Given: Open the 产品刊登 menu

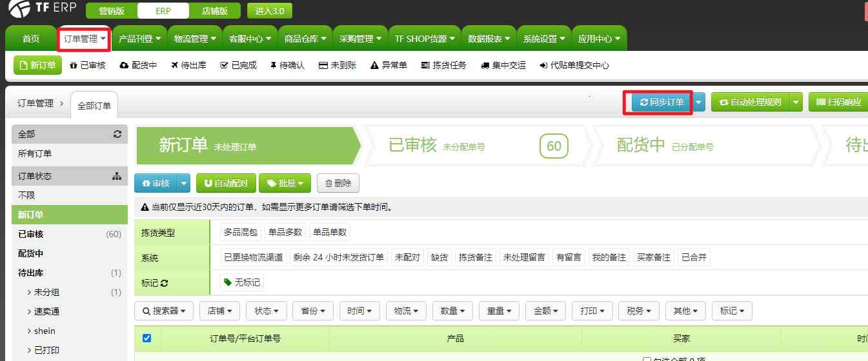Looking at the screenshot, I should coord(139,39).
